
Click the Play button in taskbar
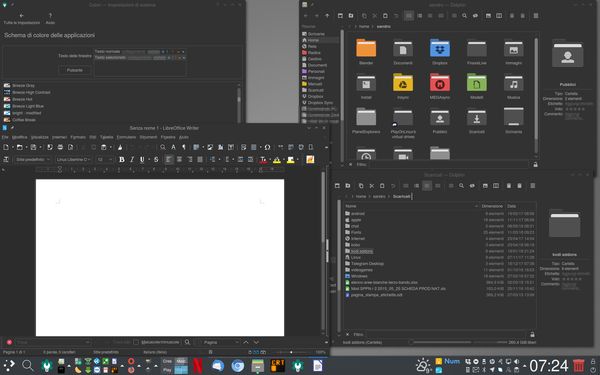click(x=167, y=370)
